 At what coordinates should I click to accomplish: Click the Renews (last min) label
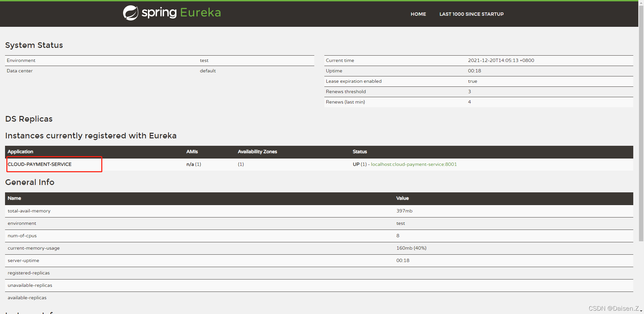345,102
